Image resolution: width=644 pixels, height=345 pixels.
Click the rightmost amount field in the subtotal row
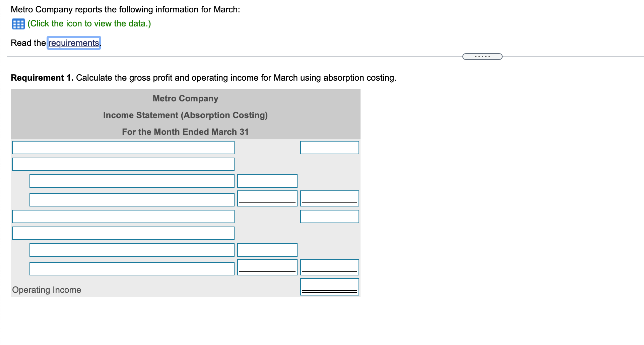(329, 198)
